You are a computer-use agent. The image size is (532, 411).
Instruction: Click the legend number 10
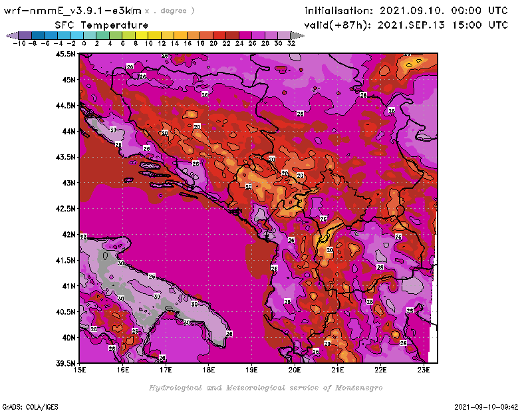148,43
